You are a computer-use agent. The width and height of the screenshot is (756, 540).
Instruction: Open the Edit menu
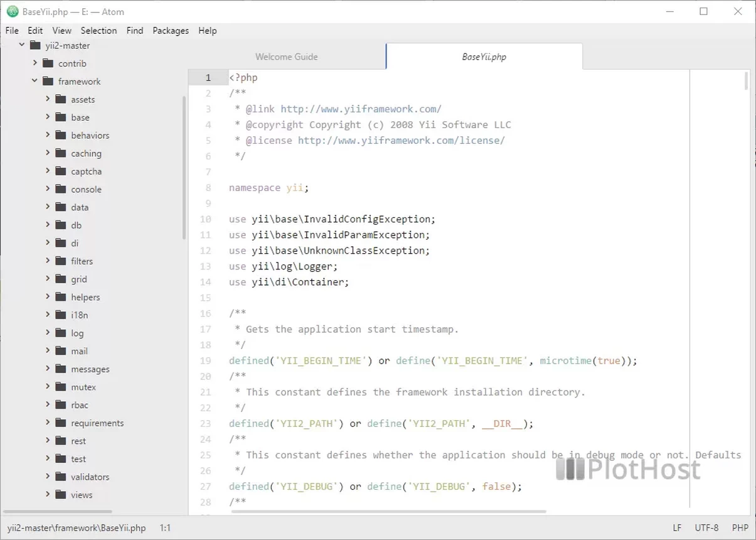point(35,30)
